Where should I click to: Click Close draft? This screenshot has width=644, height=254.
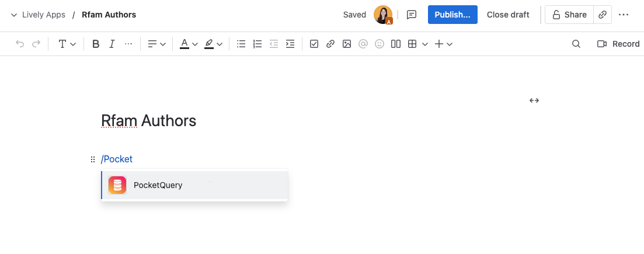pyautogui.click(x=508, y=15)
